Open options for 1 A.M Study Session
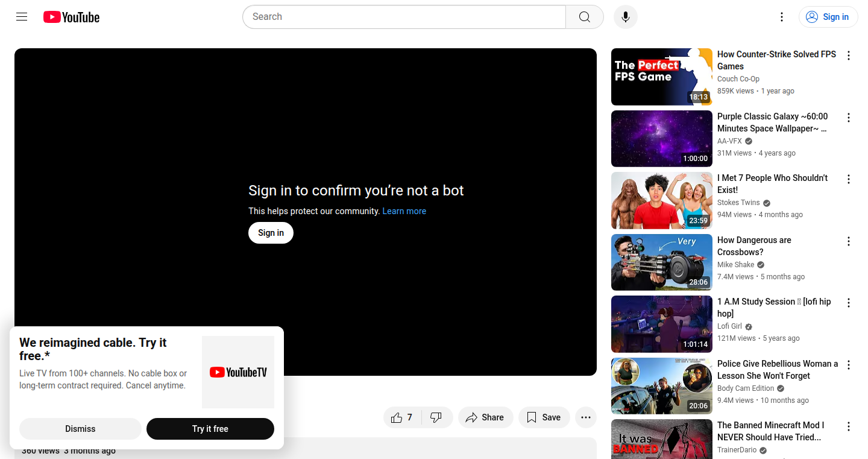 point(849,303)
